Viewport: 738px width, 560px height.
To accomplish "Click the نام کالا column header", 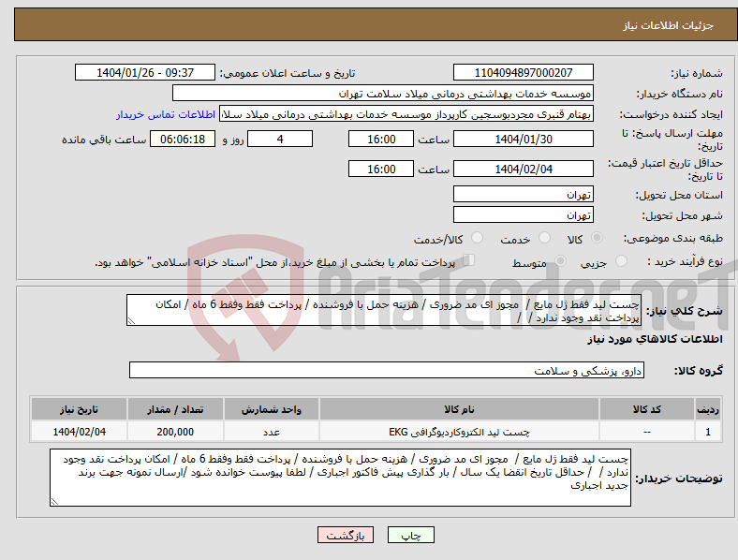I will tap(459, 409).
